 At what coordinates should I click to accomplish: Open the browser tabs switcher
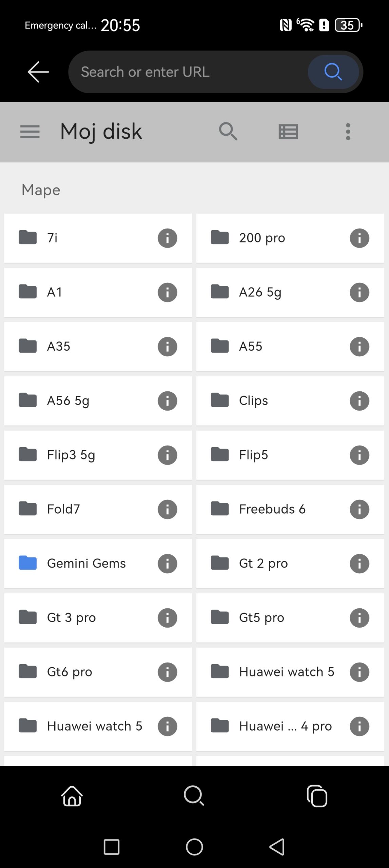(x=317, y=795)
